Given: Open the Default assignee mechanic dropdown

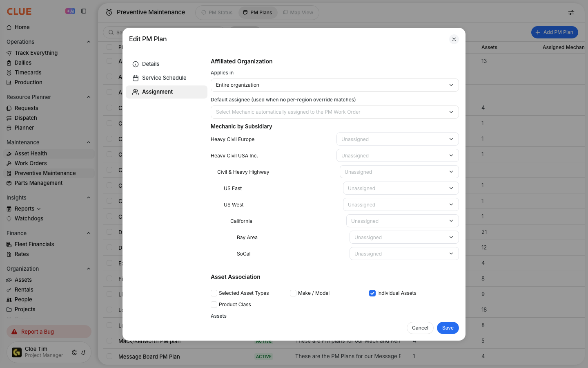Looking at the screenshot, I should [335, 112].
